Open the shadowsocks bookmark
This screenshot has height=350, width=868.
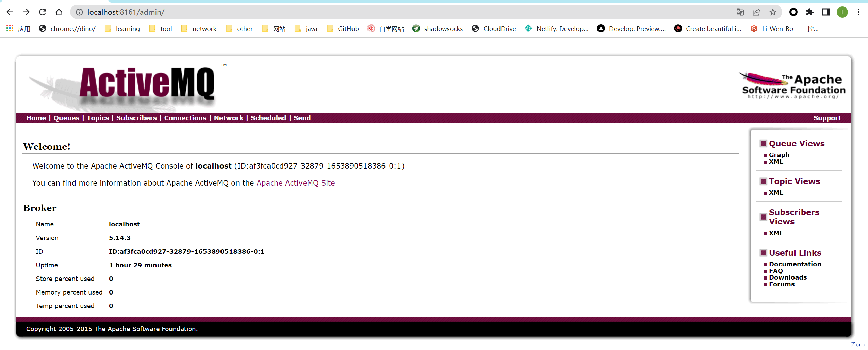pyautogui.click(x=437, y=29)
